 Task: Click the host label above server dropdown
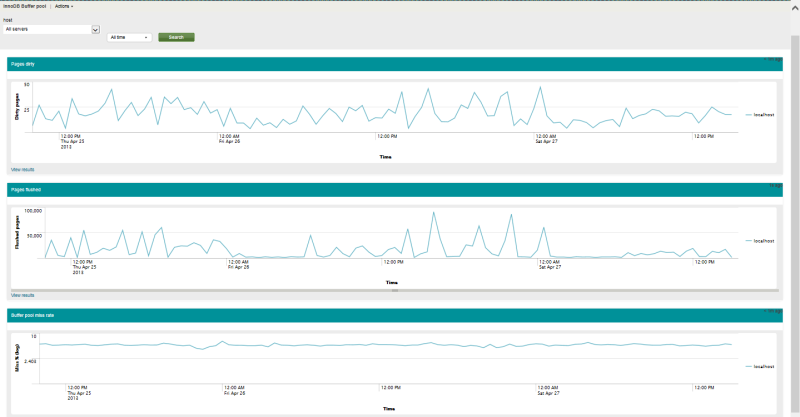tap(8, 20)
